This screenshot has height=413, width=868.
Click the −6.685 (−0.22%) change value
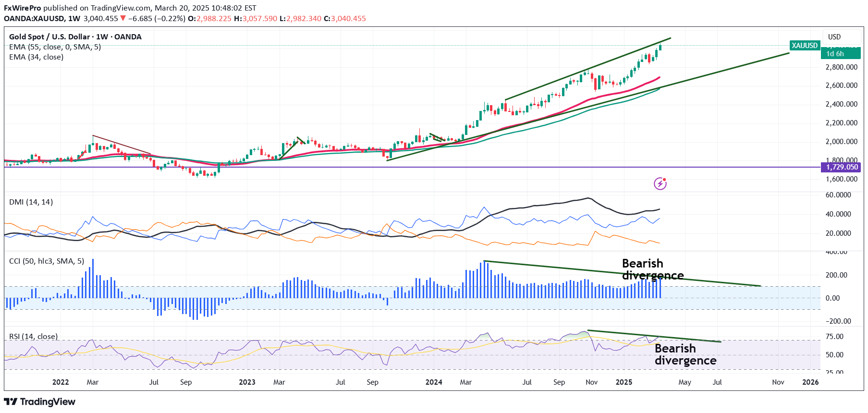157,19
